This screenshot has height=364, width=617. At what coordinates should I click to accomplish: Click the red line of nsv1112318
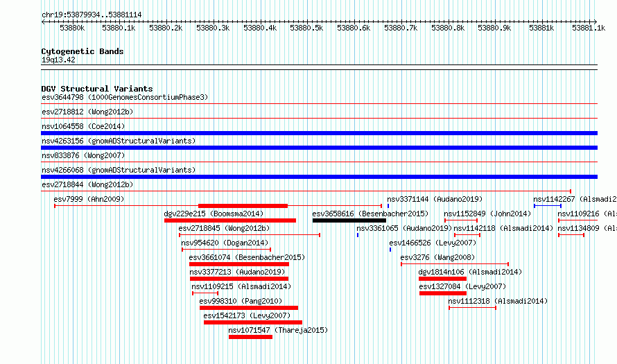click(473, 308)
